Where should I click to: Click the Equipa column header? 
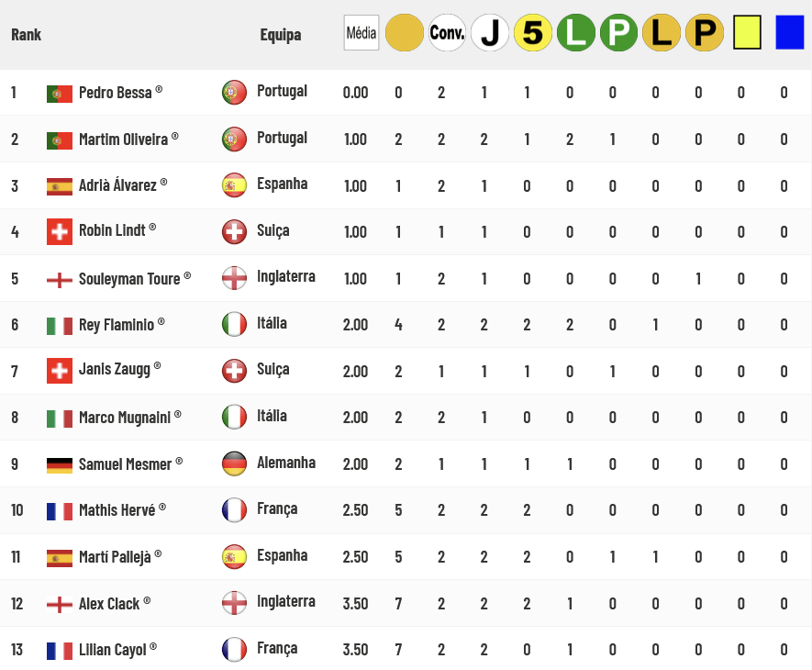point(280,35)
